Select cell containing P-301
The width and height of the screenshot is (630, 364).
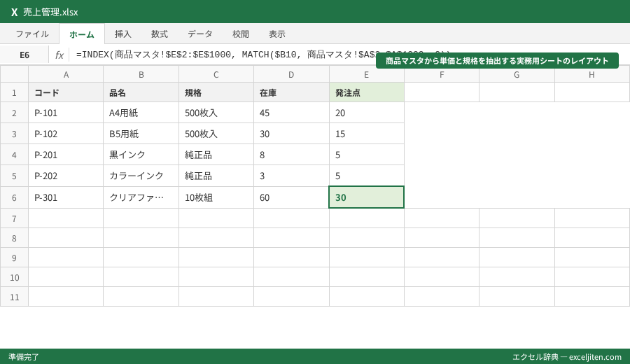point(66,197)
